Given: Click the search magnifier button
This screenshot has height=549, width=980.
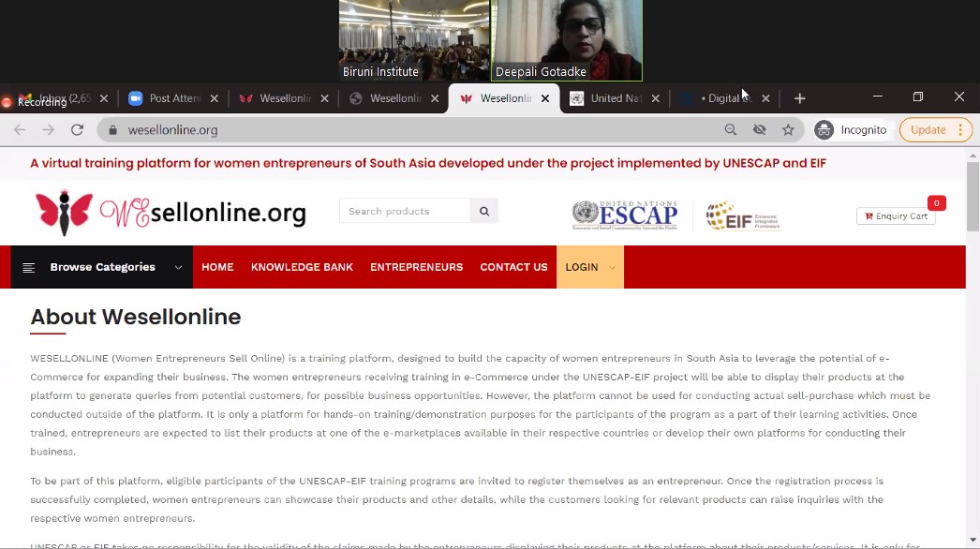Looking at the screenshot, I should [484, 212].
